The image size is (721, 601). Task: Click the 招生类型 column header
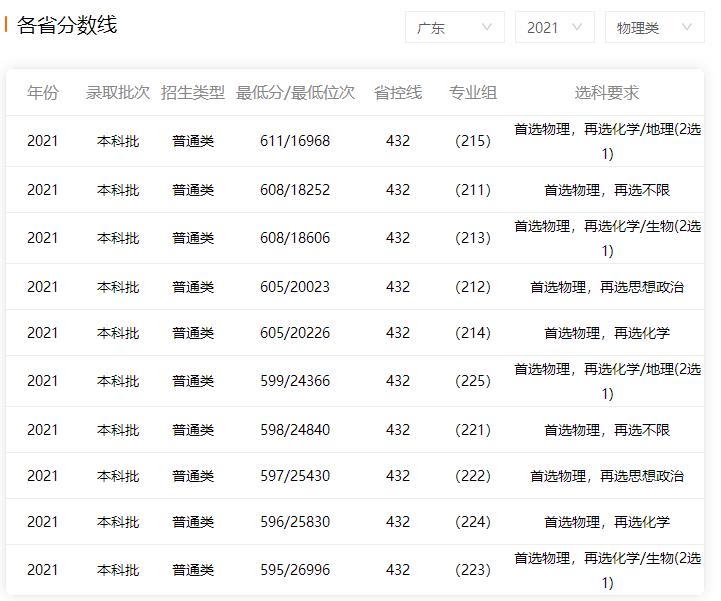[193, 92]
